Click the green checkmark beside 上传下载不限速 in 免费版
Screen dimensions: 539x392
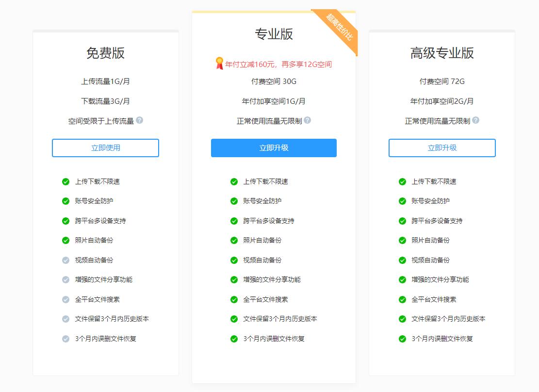pyautogui.click(x=65, y=181)
